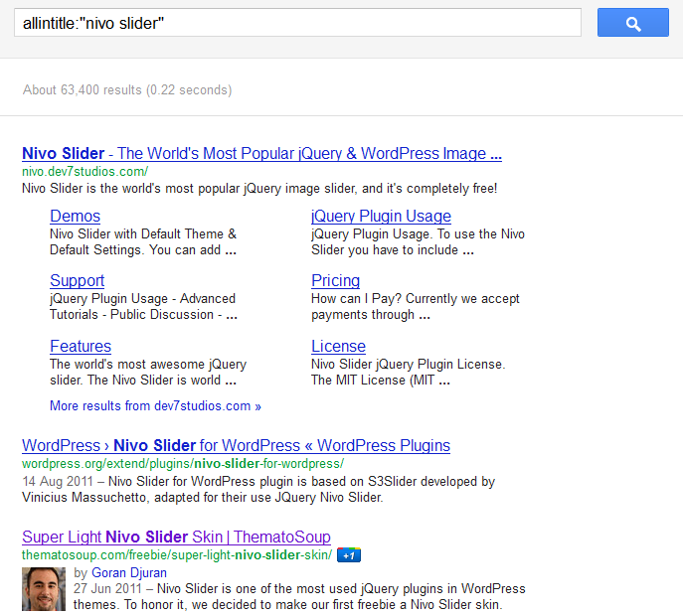Go to the Support sitelink
683x616 pixels.
[x=77, y=281]
